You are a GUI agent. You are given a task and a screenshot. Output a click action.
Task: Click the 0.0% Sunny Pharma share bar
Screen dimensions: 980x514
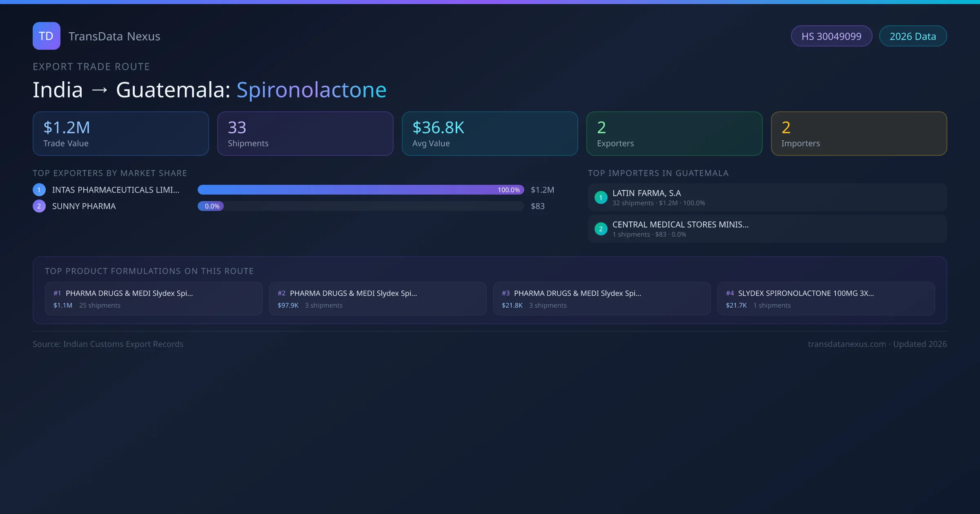[211, 206]
